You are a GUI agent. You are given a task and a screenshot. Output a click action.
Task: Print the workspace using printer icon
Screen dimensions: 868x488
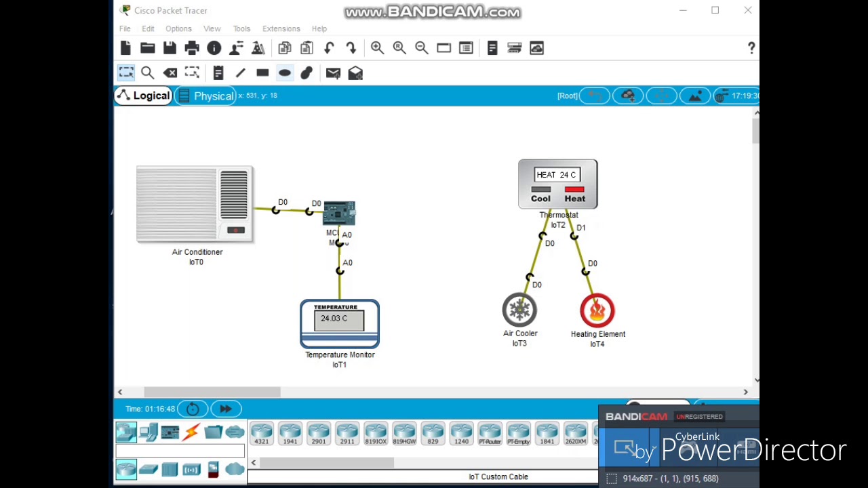point(192,48)
